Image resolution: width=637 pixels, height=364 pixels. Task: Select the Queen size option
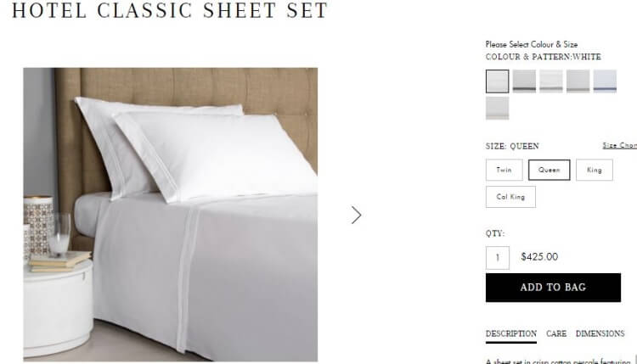(x=550, y=170)
